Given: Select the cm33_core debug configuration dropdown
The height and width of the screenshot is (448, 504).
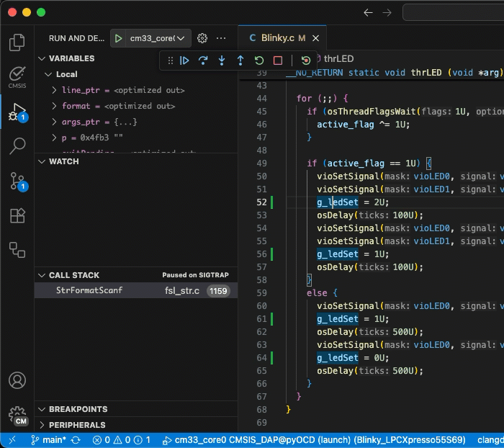Looking at the screenshot, I should click(x=157, y=38).
